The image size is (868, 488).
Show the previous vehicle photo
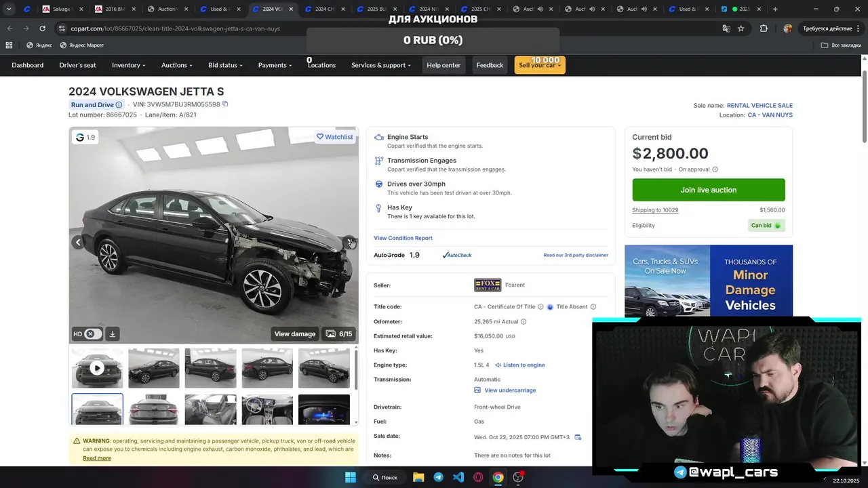[x=78, y=242]
